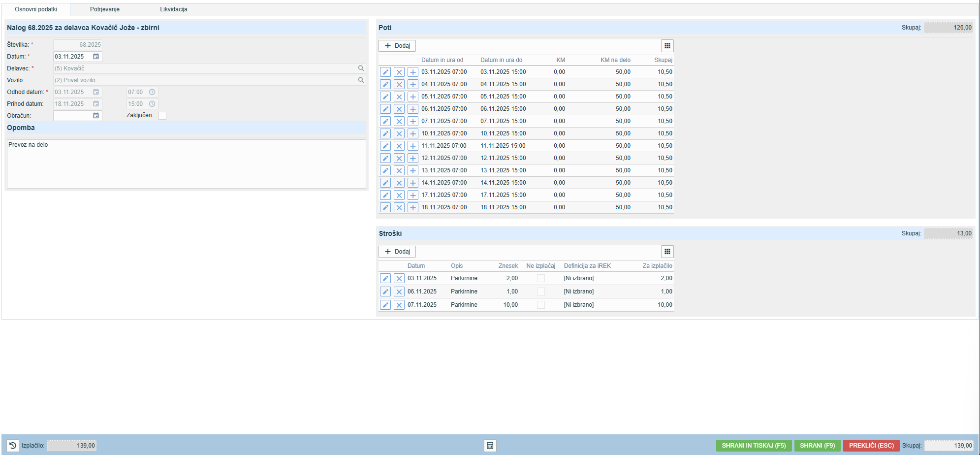Delete the 05.11.2025 trip row
Image resolution: width=980 pixels, height=455 pixels.
399,97
